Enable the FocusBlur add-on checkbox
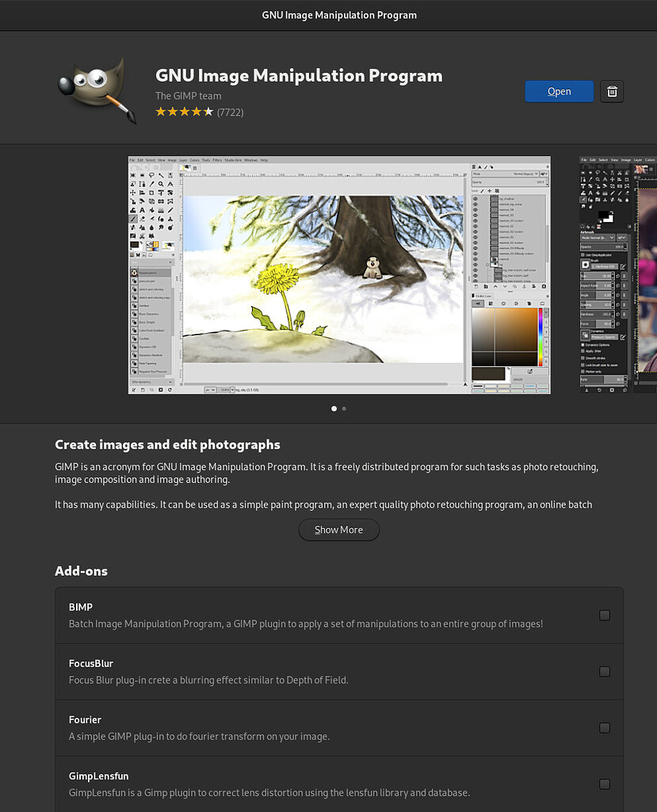Viewport: 657px width, 812px height. [x=605, y=671]
